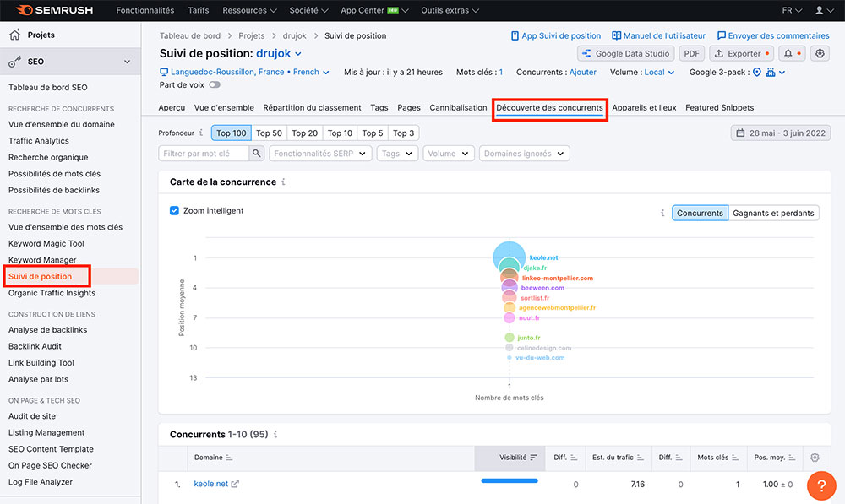Viewport: 845px width, 504px height.
Task: Click the Projets home icon
Action: 14,35
